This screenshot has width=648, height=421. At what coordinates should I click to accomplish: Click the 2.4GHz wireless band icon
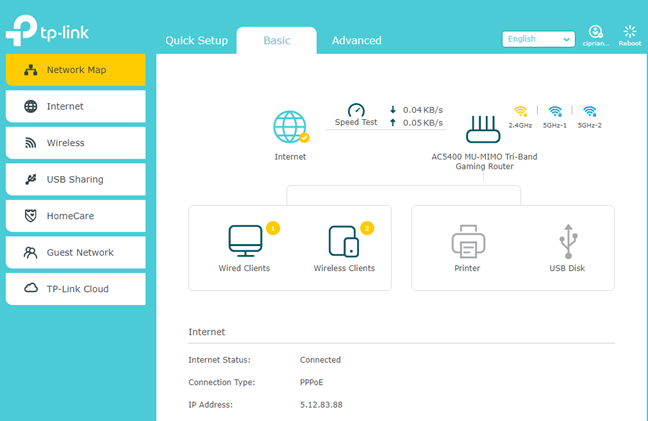click(520, 112)
